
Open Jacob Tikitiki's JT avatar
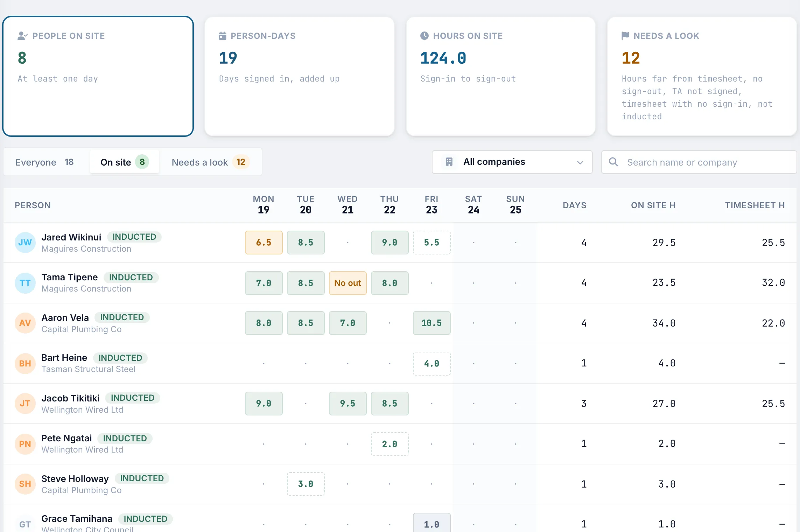point(25,404)
